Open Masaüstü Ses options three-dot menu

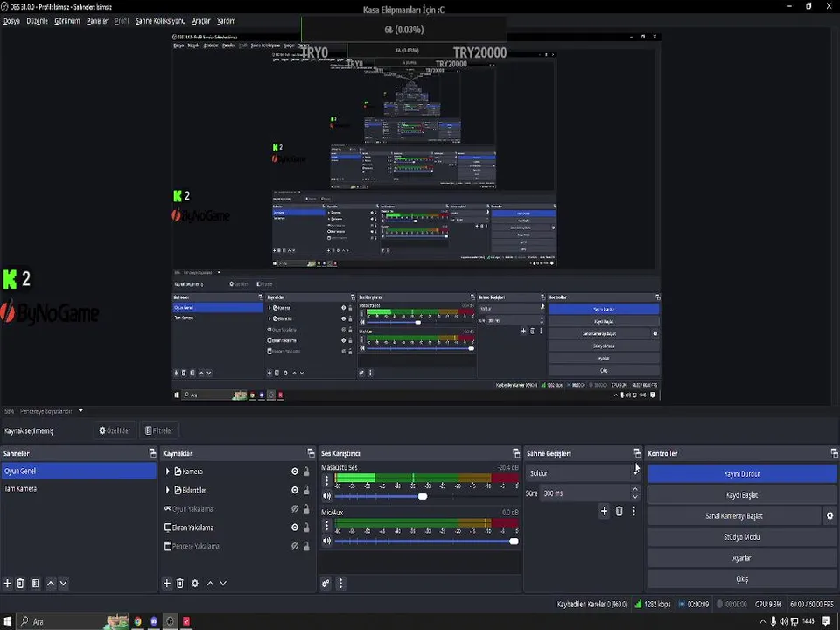(326, 480)
